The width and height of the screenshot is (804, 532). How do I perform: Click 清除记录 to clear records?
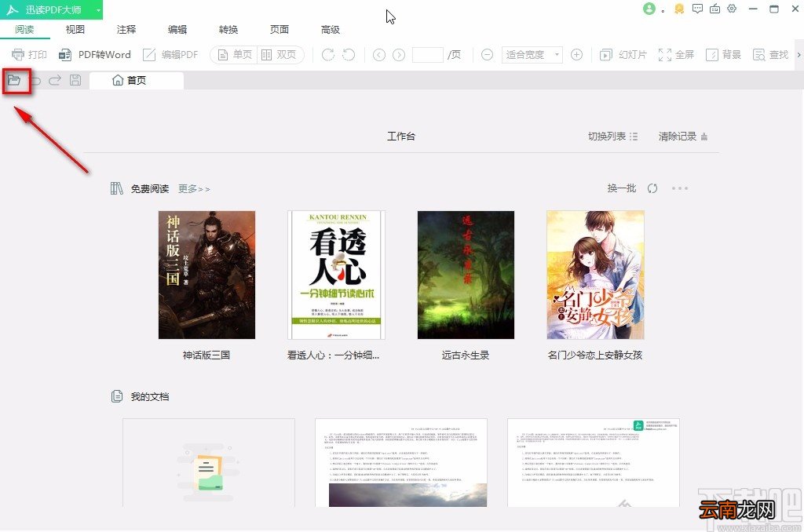(x=683, y=137)
